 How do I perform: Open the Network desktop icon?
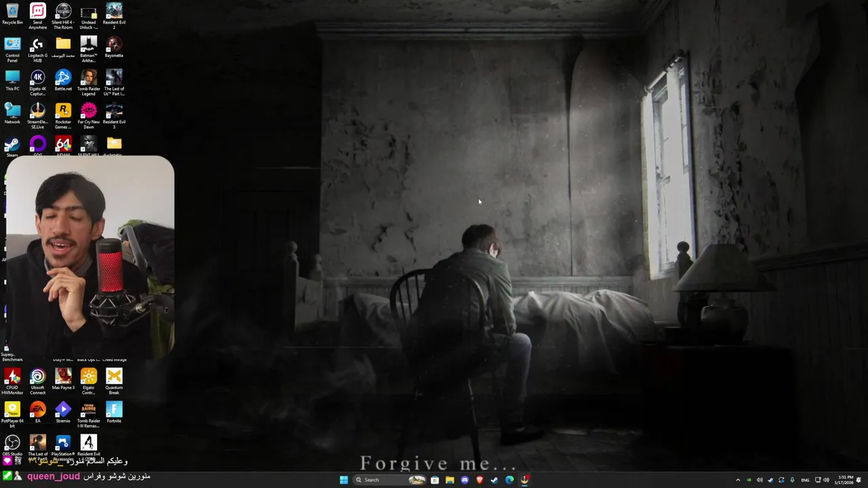click(12, 114)
